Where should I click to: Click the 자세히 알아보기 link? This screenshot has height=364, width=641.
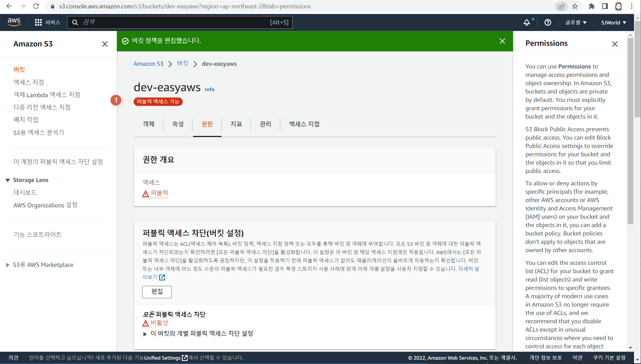469,269
